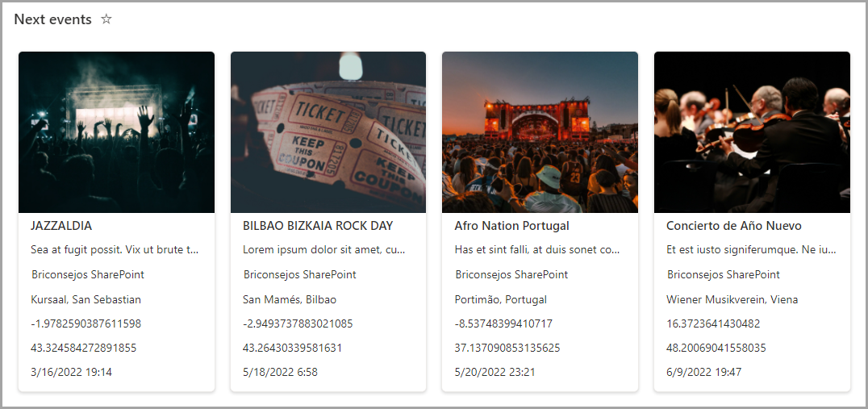
Task: Favorite the Next events list via star icon
Action: pyautogui.click(x=106, y=19)
